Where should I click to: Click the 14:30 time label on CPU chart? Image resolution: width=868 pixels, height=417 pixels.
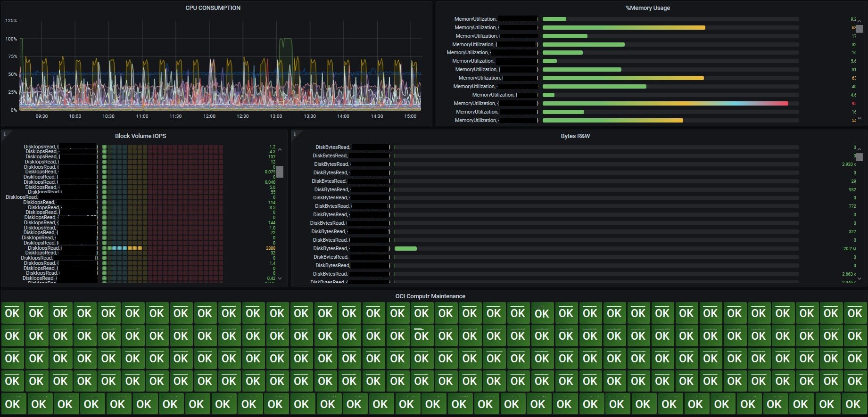(x=377, y=116)
